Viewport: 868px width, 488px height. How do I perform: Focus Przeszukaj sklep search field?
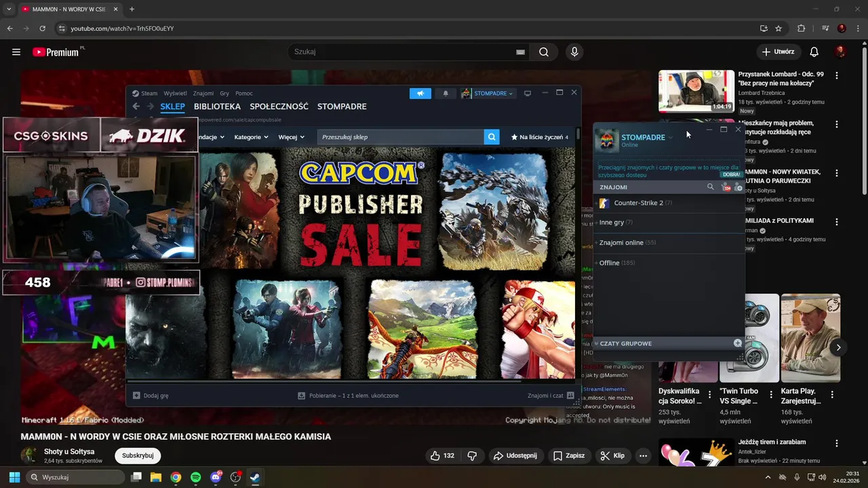pyautogui.click(x=400, y=137)
